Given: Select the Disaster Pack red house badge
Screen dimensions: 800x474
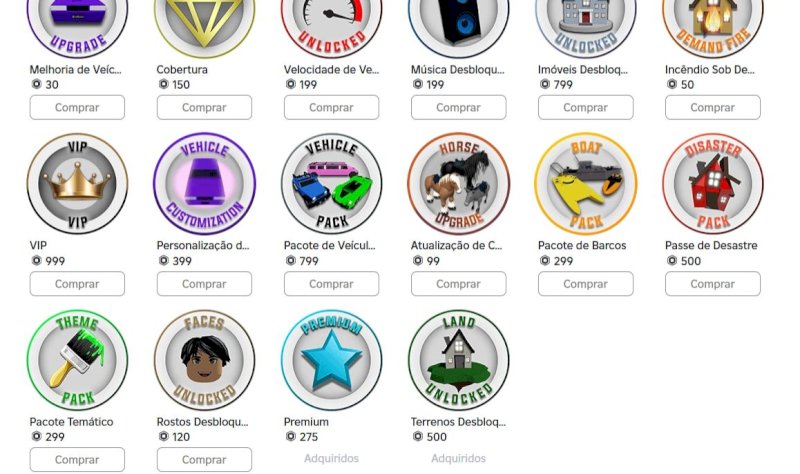Looking at the screenshot, I should (x=713, y=184).
